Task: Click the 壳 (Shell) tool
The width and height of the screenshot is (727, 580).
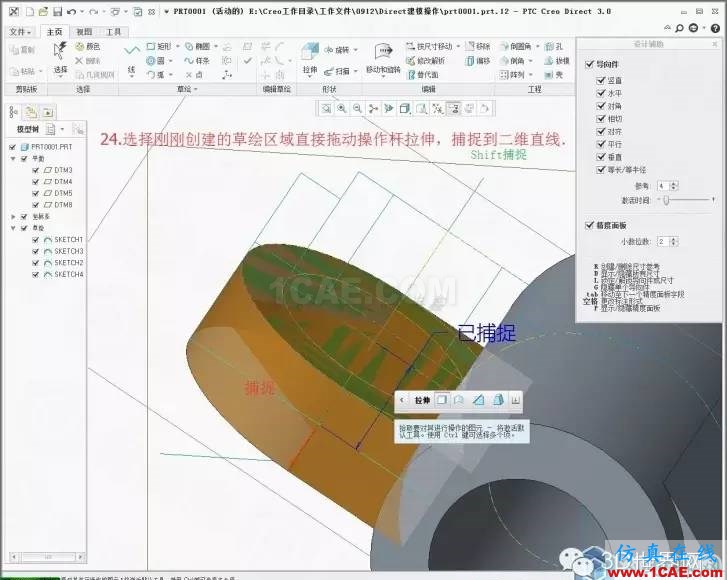Action: click(x=554, y=75)
